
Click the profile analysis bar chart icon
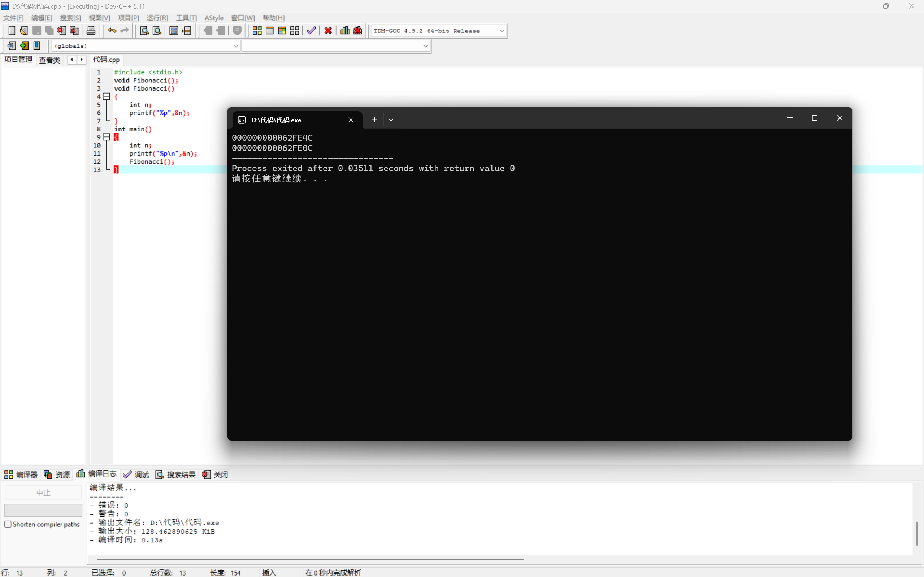coord(345,31)
